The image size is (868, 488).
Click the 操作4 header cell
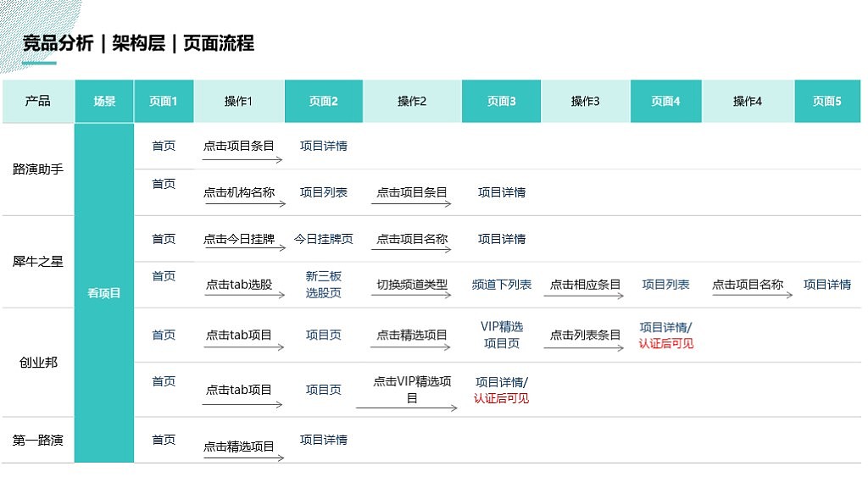pos(748,101)
